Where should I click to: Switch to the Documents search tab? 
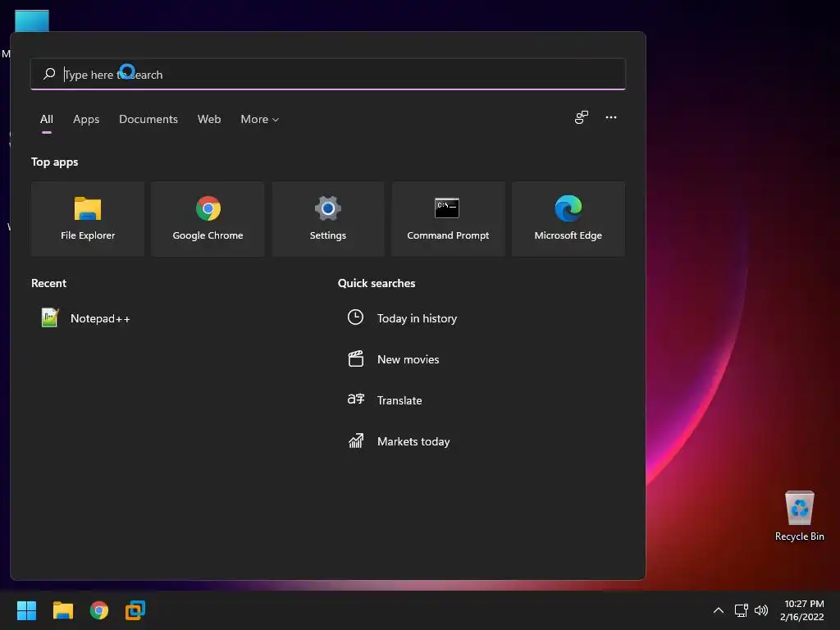pos(148,120)
